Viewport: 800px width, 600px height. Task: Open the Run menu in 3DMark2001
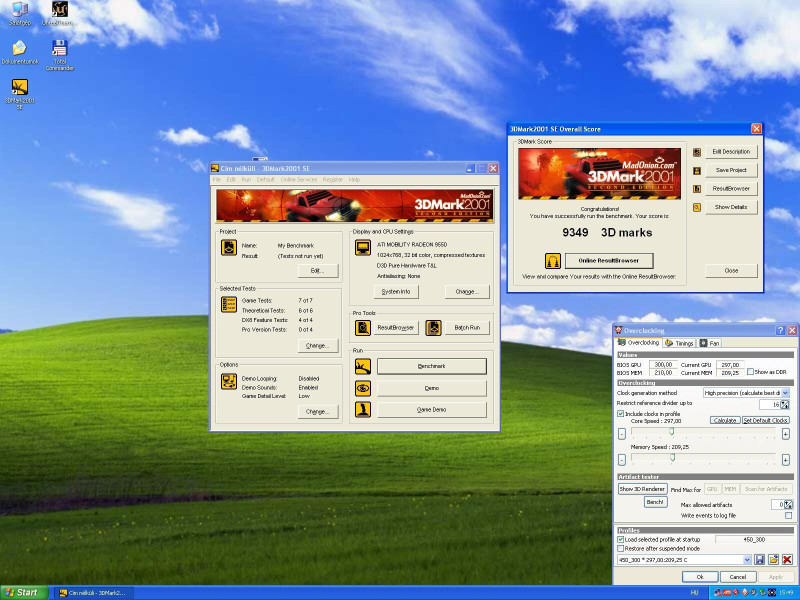click(246, 180)
